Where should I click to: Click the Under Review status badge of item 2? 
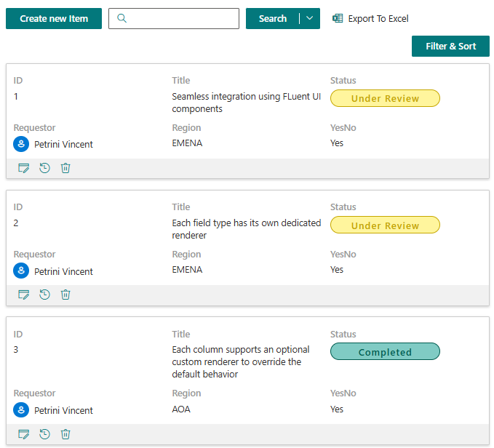point(385,225)
